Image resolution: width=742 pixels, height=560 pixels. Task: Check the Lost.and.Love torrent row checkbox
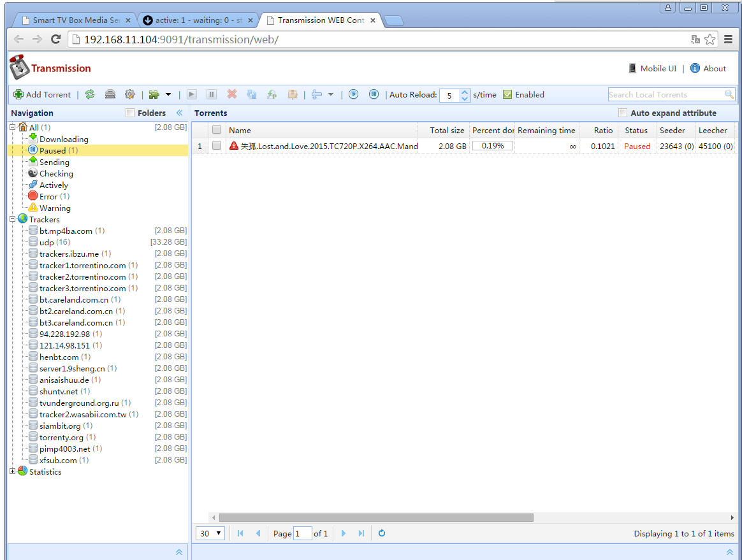217,146
